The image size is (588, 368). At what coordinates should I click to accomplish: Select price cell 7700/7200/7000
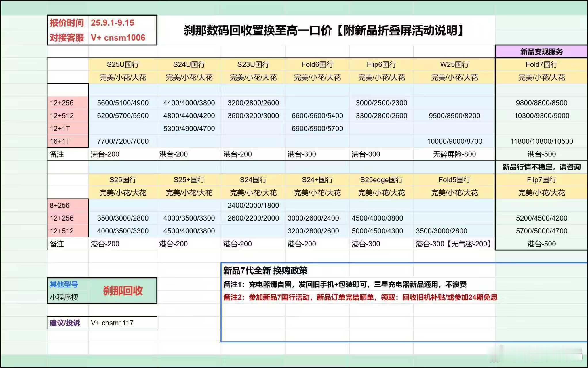[123, 141]
